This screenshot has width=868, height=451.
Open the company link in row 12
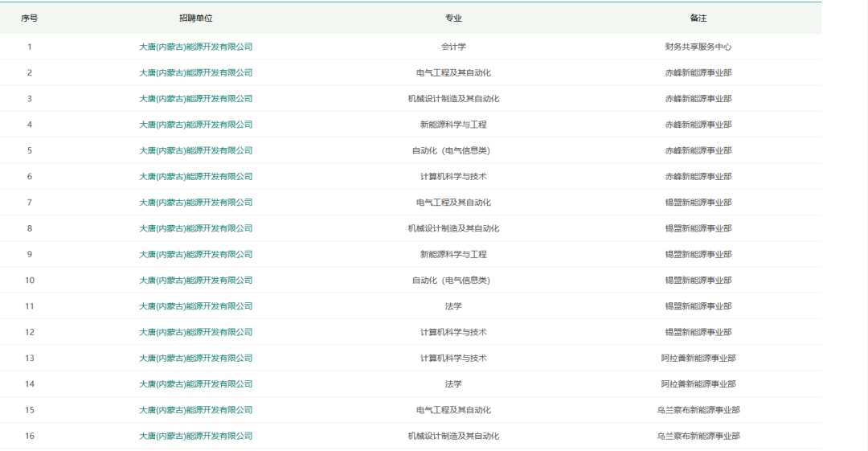click(x=195, y=333)
